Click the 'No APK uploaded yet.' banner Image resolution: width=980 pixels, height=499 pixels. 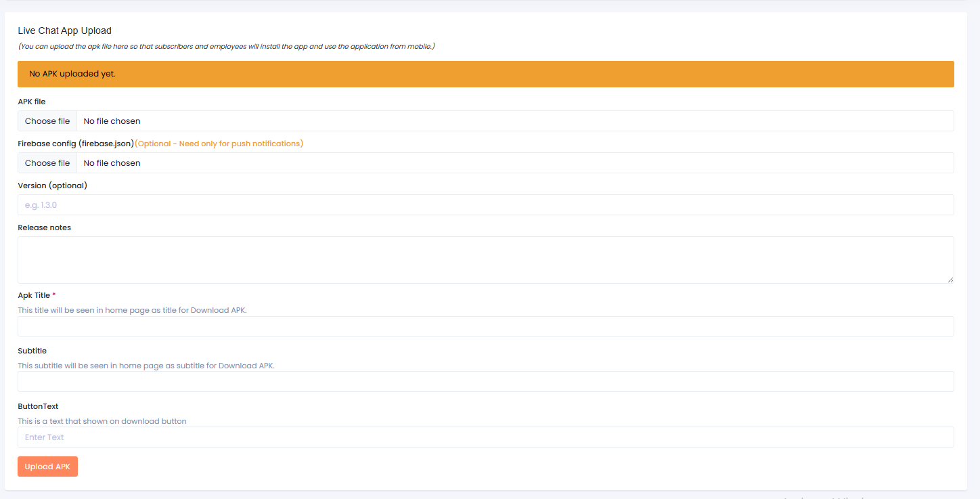pyautogui.click(x=485, y=74)
